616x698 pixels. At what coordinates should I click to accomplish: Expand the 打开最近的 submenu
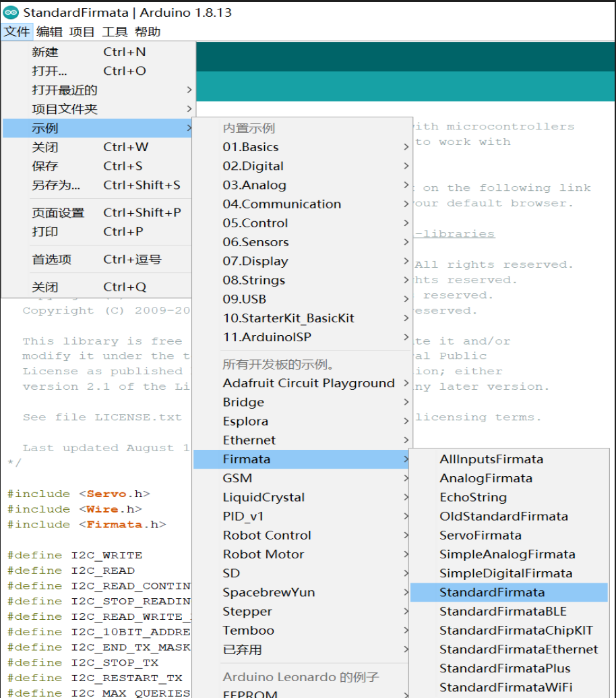(64, 90)
